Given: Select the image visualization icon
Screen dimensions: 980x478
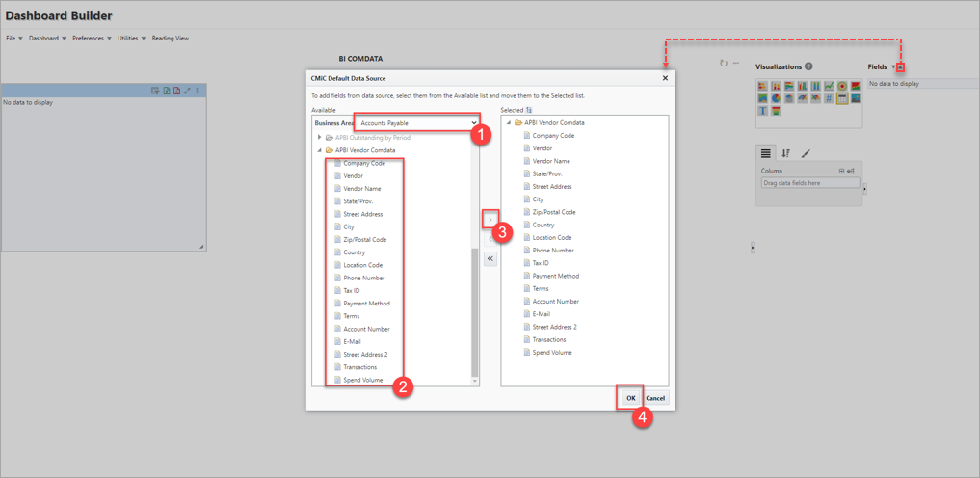Looking at the screenshot, I should [x=856, y=98].
